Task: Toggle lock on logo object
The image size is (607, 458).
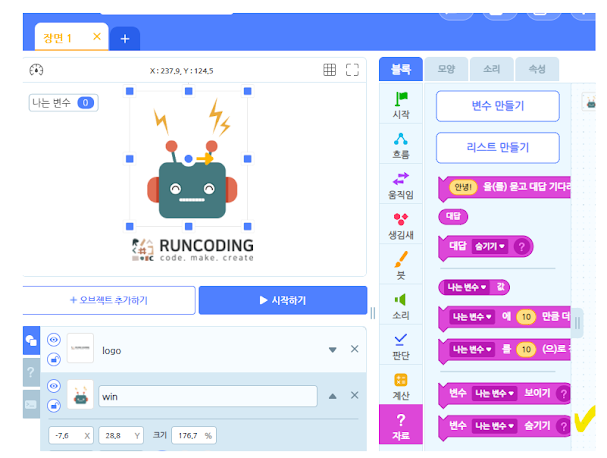Action: (54, 359)
